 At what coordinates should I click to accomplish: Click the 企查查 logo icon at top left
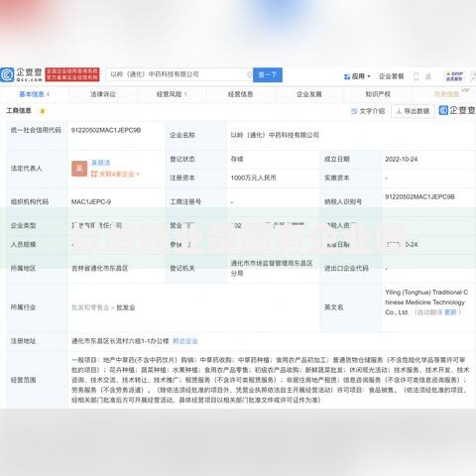(7, 75)
